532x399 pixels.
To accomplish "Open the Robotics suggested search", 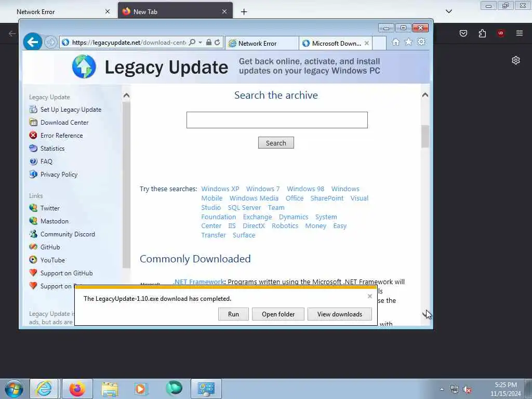I will pyautogui.click(x=285, y=226).
